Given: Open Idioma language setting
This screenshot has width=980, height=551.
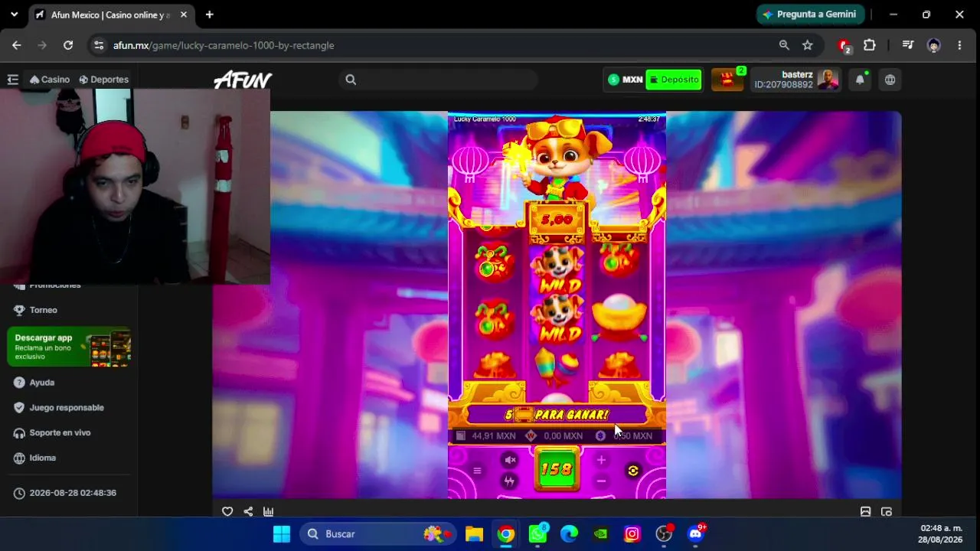Looking at the screenshot, I should point(35,458).
